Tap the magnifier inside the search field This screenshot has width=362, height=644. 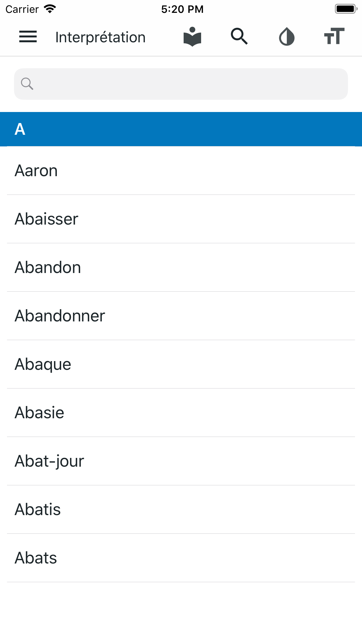point(27,84)
